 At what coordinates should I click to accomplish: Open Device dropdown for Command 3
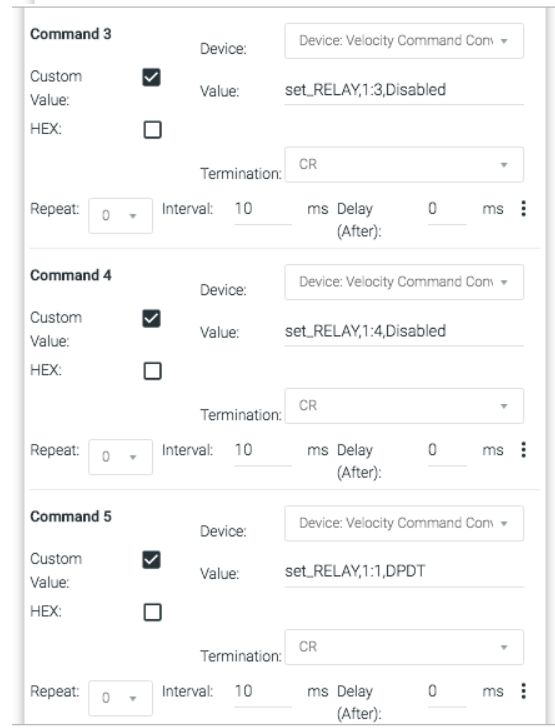tap(404, 41)
